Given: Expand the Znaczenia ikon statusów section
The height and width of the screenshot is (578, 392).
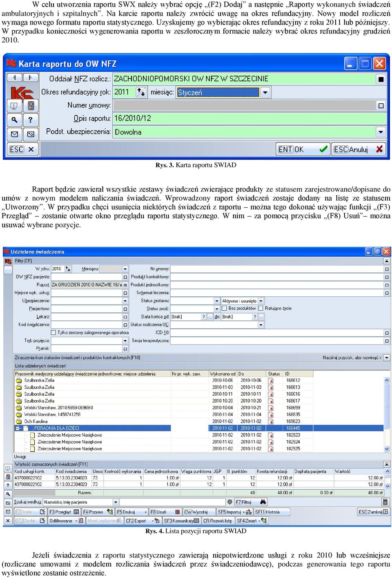Looking at the screenshot, I should click(387, 358).
